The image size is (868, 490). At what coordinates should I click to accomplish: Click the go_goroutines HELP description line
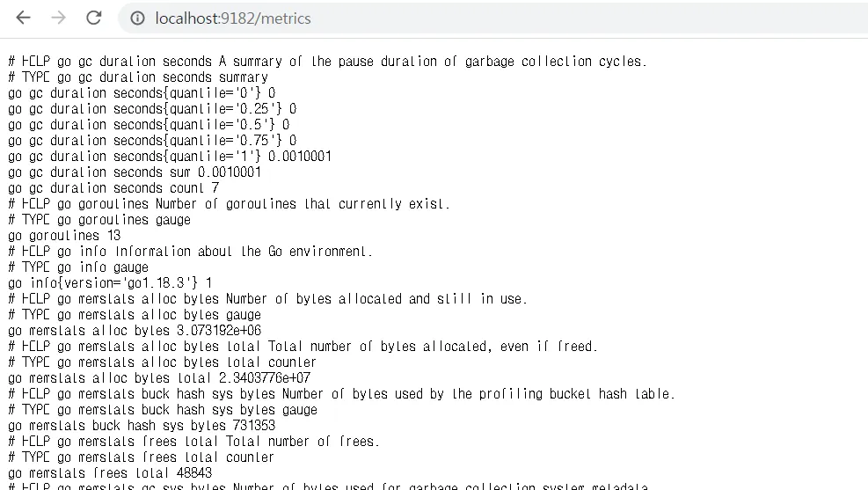[x=229, y=204]
